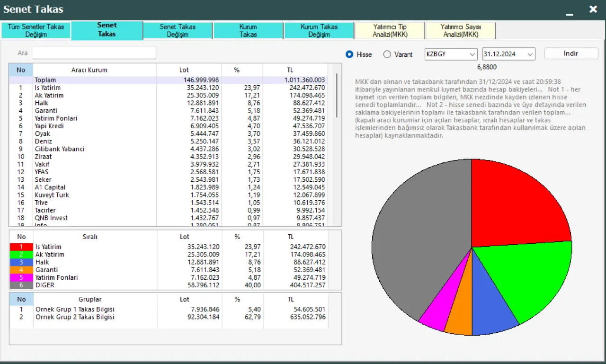Image resolution: width=606 pixels, height=364 pixels.
Task: Switch to Tüm Senetler Takas Değişim tab
Action: tap(36, 31)
